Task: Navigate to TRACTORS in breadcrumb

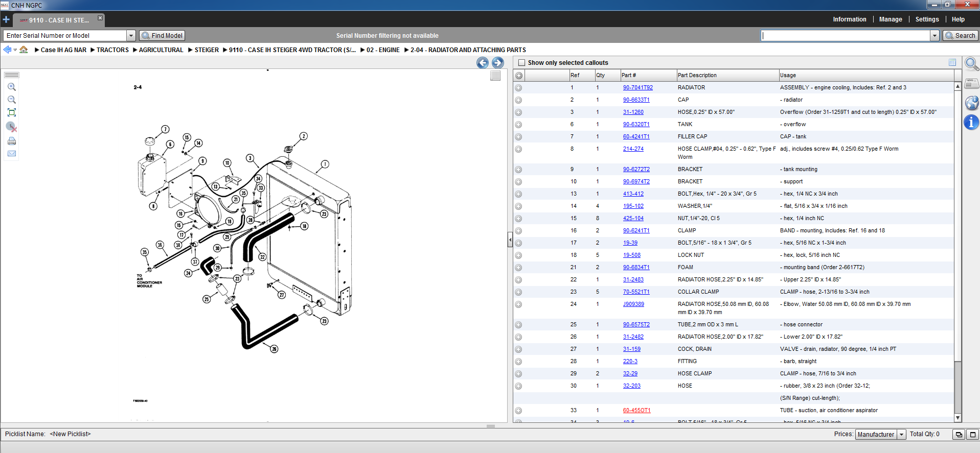Action: click(112, 50)
